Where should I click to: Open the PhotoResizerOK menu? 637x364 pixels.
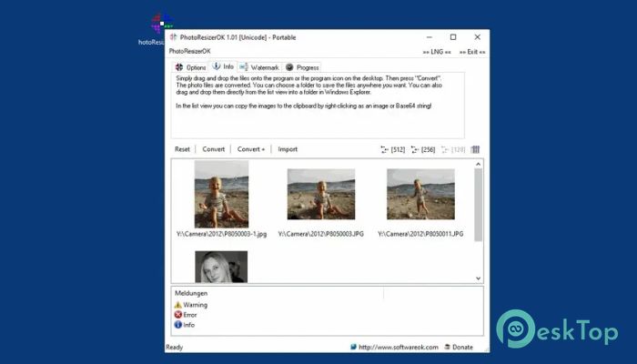[x=189, y=51]
